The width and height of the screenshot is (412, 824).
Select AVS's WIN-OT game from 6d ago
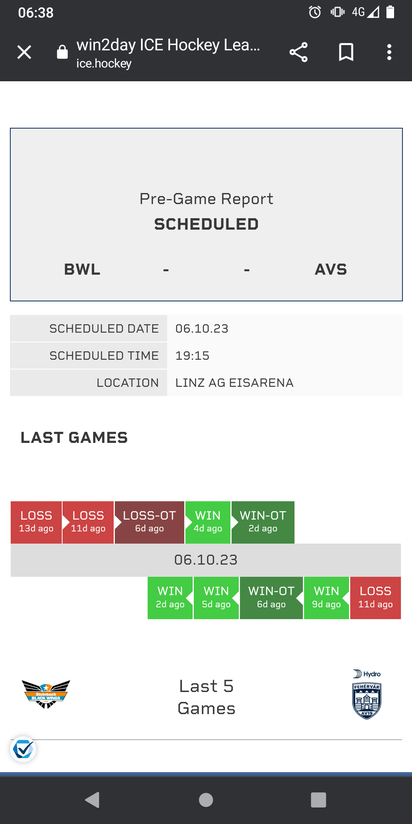coord(271,598)
